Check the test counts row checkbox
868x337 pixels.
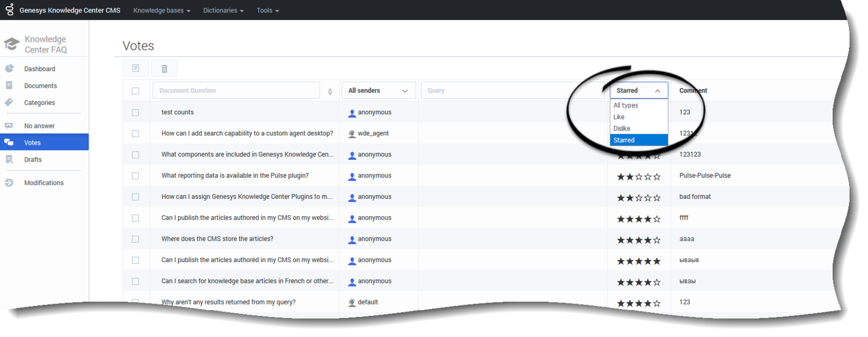(136, 113)
